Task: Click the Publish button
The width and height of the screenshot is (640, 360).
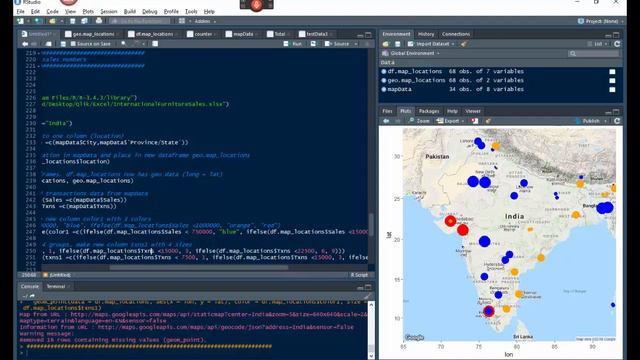Action: tap(588, 121)
